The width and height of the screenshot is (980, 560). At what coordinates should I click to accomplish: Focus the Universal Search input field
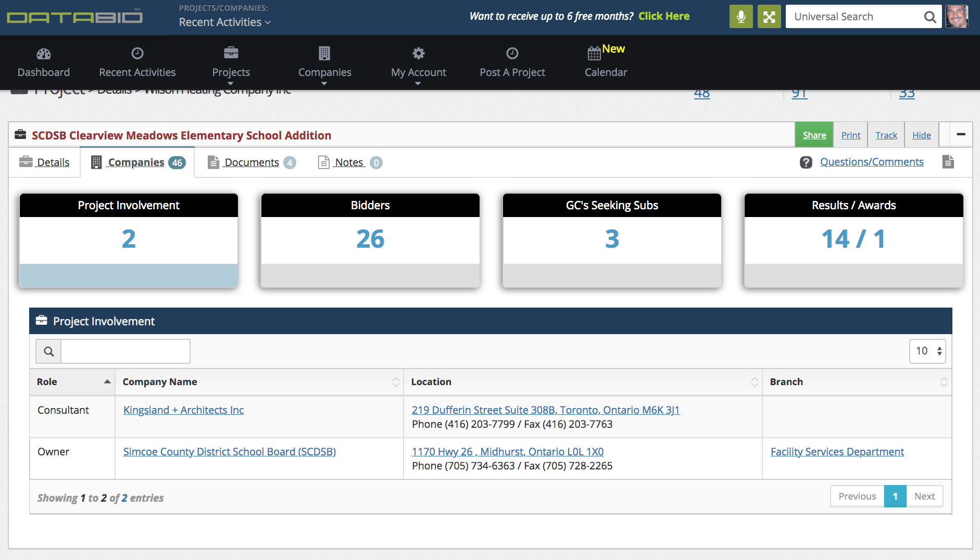(854, 17)
